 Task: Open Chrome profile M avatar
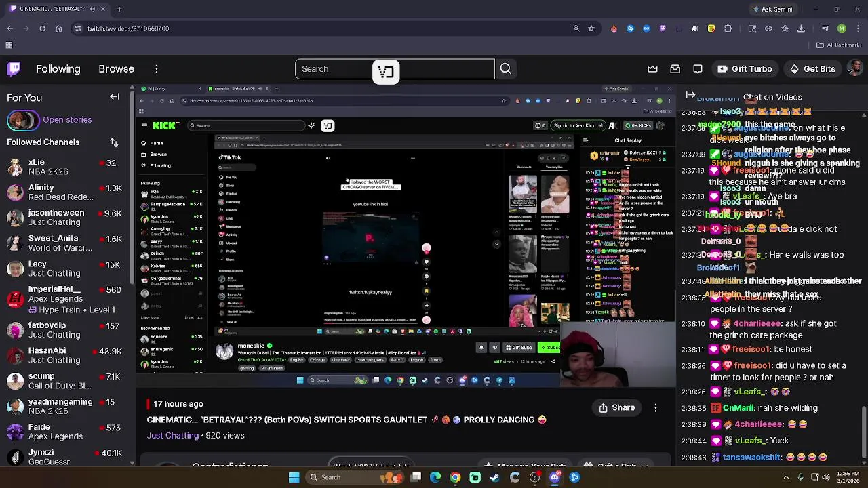842,28
